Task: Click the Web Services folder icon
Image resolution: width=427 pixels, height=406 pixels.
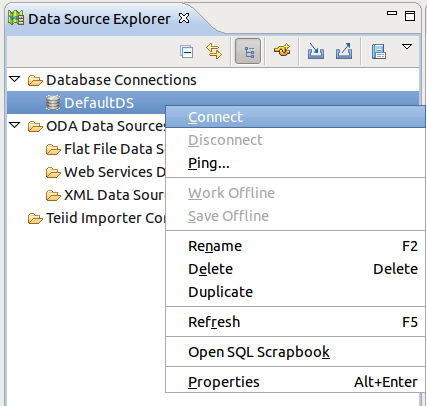Action: (x=53, y=172)
